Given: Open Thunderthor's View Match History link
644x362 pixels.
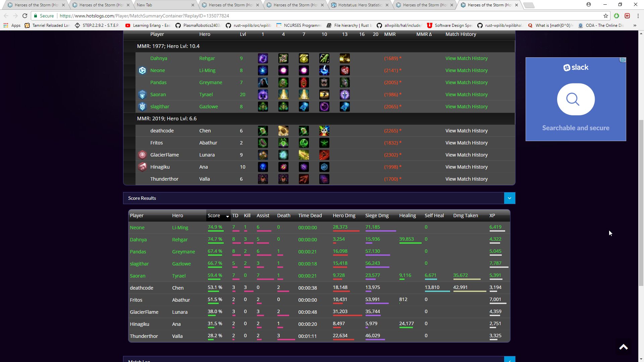Looking at the screenshot, I should (466, 179).
